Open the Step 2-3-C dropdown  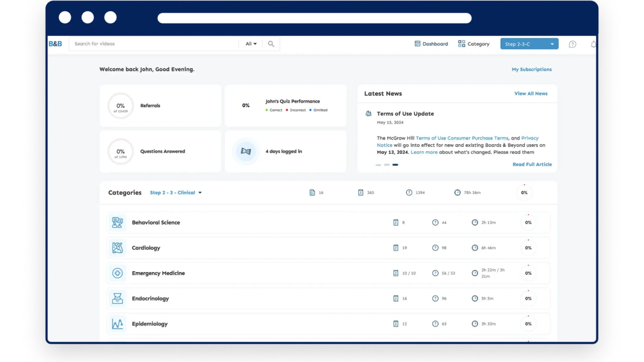529,44
